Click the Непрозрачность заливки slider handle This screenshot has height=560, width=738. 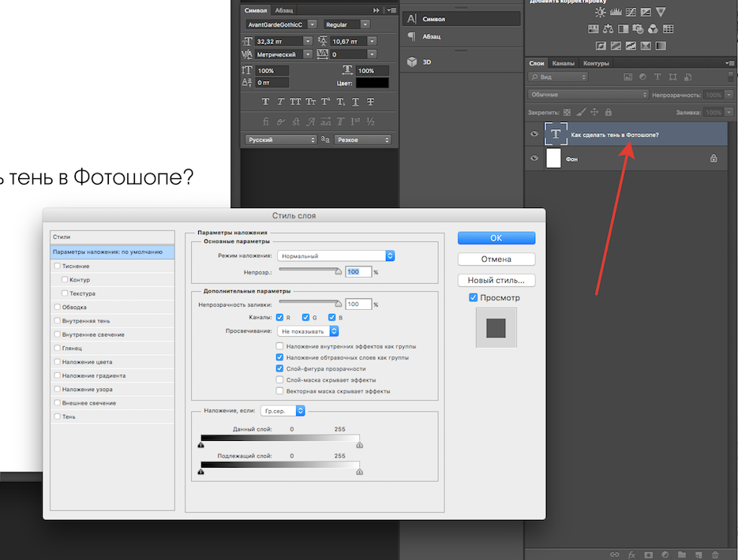(338, 304)
